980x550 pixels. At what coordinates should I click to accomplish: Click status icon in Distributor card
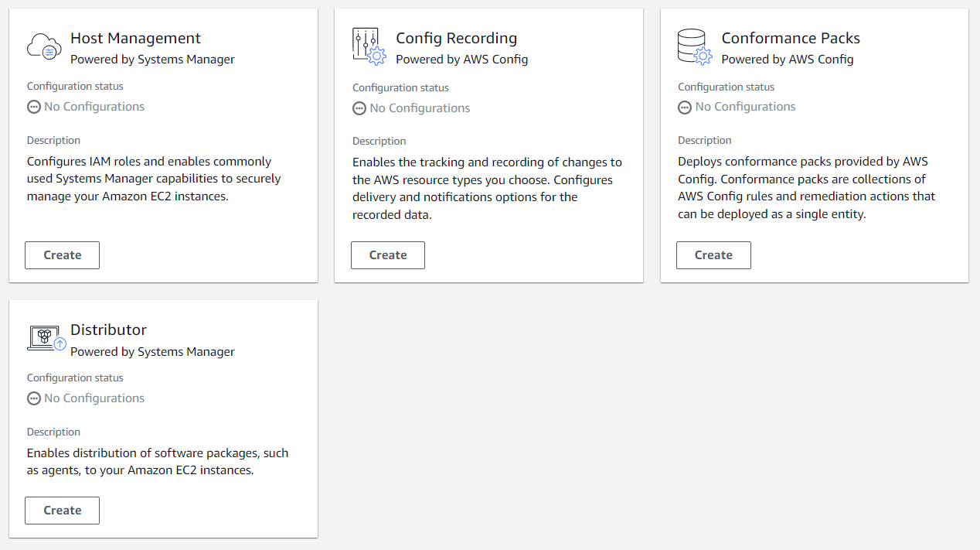click(x=33, y=399)
